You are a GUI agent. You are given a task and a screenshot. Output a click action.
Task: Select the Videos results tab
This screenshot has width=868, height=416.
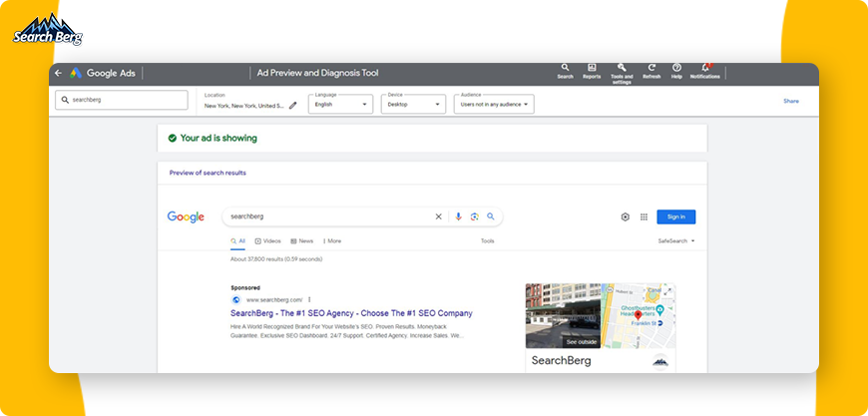click(x=268, y=241)
